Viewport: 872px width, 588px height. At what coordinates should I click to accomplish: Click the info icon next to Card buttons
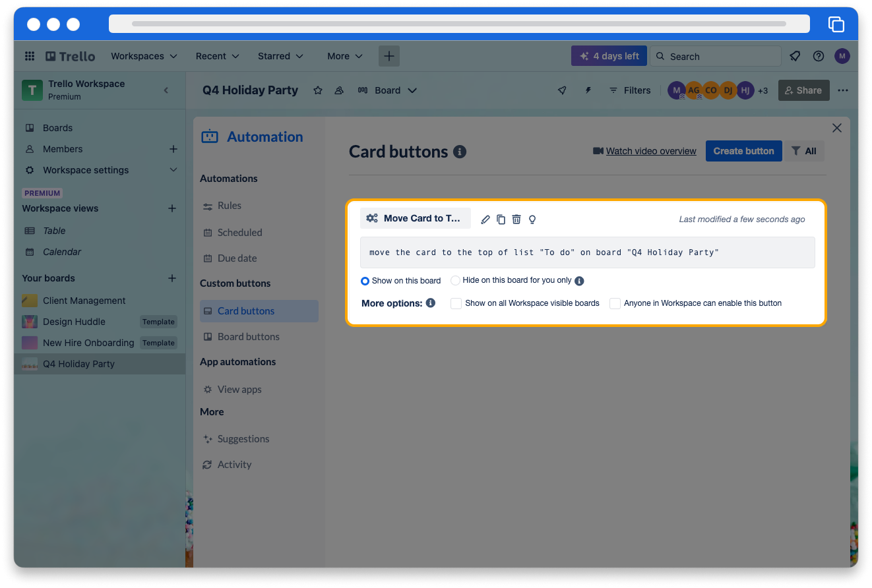coord(460,152)
